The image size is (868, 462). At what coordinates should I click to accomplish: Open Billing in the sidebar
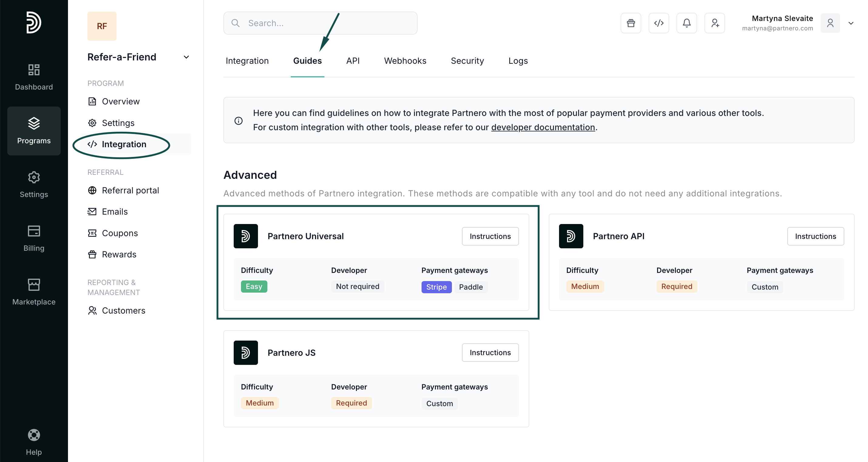(x=34, y=238)
